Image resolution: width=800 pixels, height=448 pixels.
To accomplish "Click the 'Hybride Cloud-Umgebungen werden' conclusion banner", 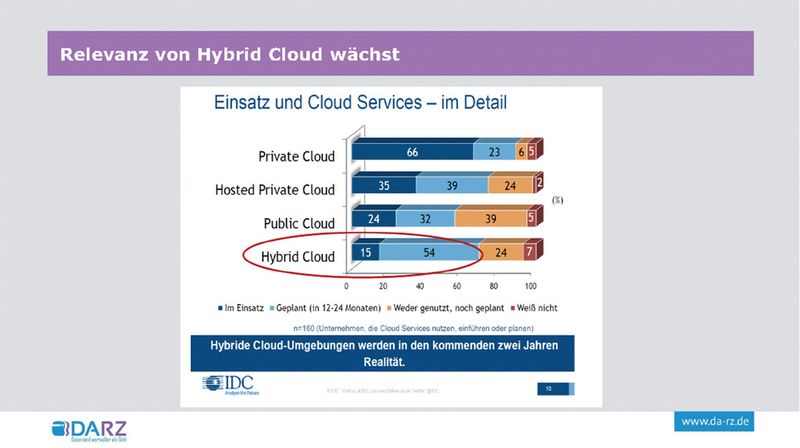I will tap(383, 353).
